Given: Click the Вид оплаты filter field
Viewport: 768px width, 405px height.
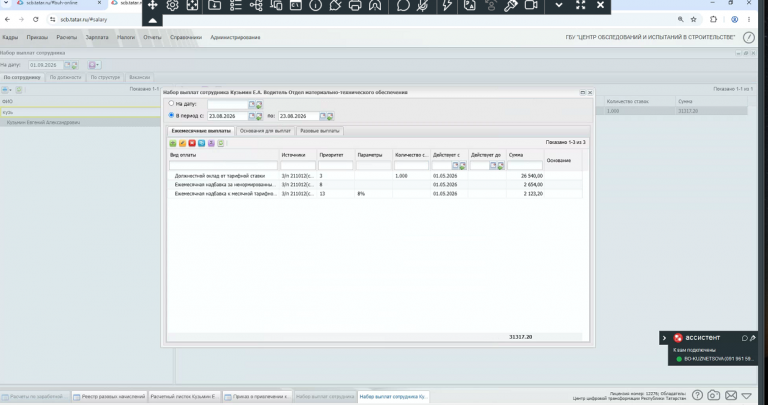Looking at the screenshot, I should (223, 166).
